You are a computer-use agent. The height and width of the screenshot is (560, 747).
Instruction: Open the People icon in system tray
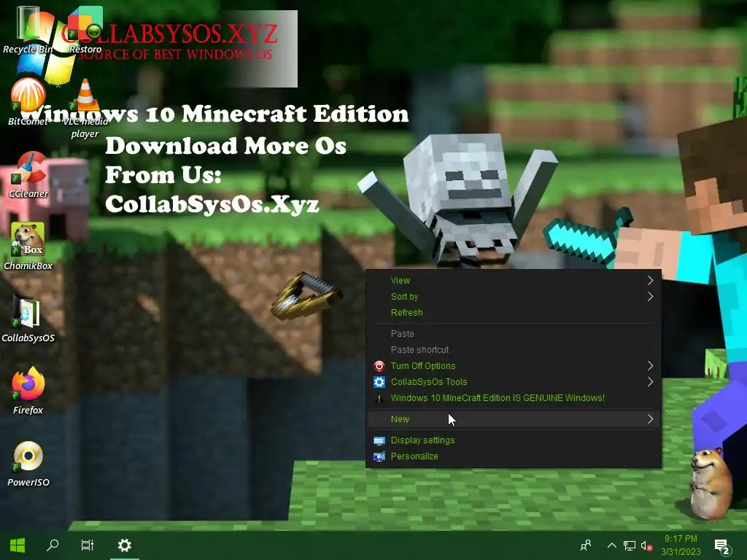click(586, 545)
